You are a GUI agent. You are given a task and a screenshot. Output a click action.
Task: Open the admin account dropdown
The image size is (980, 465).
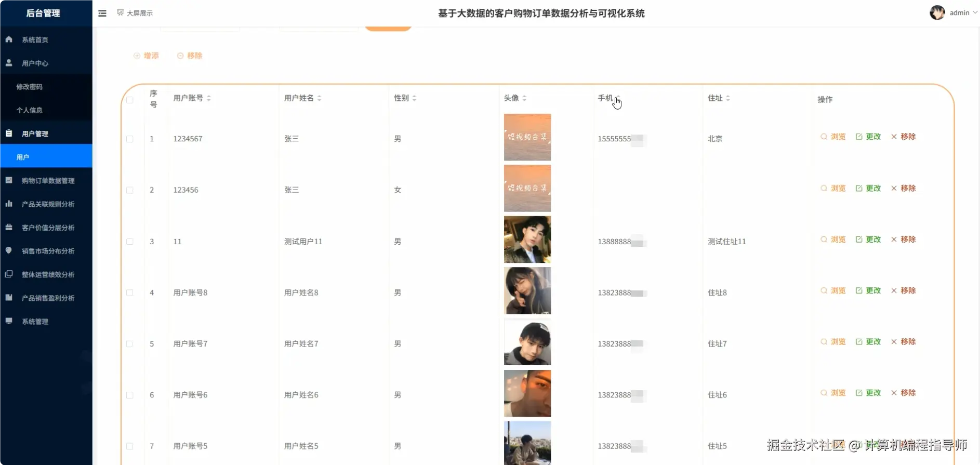(x=963, y=13)
